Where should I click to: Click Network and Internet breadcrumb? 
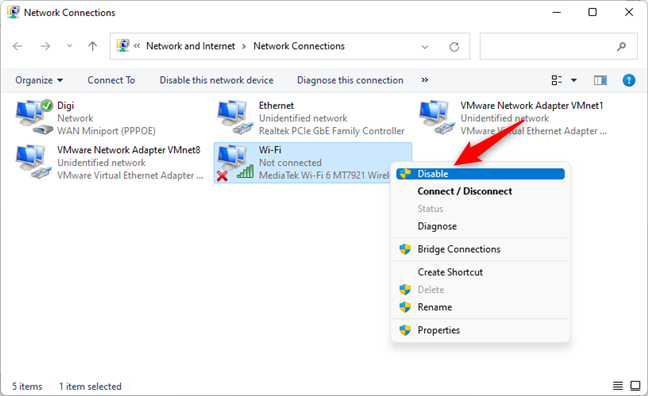[x=191, y=46]
